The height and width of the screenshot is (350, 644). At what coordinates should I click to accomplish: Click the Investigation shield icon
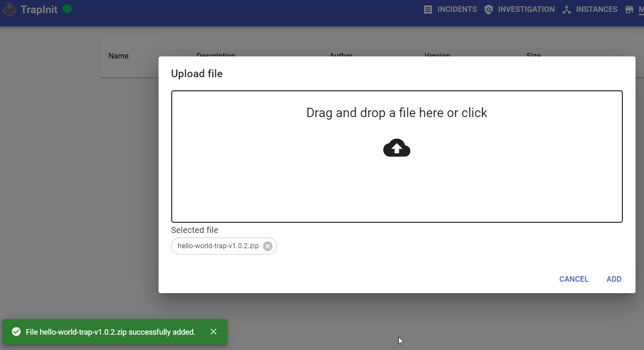click(488, 9)
